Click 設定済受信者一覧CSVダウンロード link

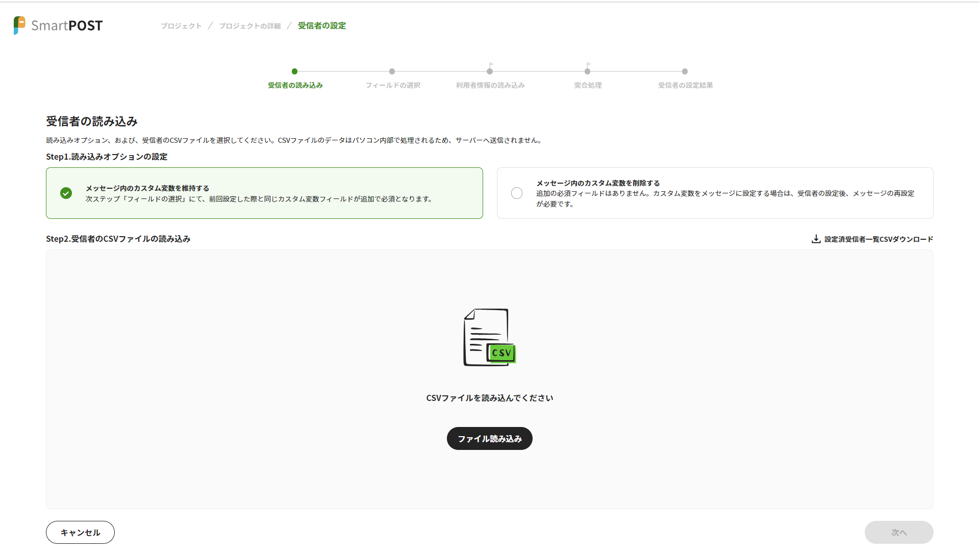[x=878, y=239]
